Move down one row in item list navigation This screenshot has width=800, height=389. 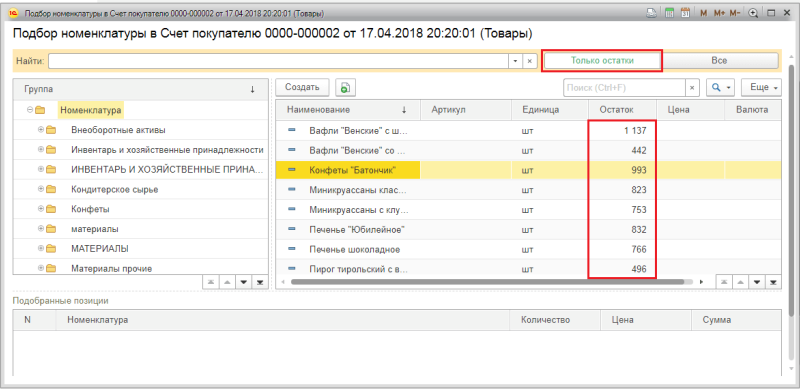coord(757,282)
